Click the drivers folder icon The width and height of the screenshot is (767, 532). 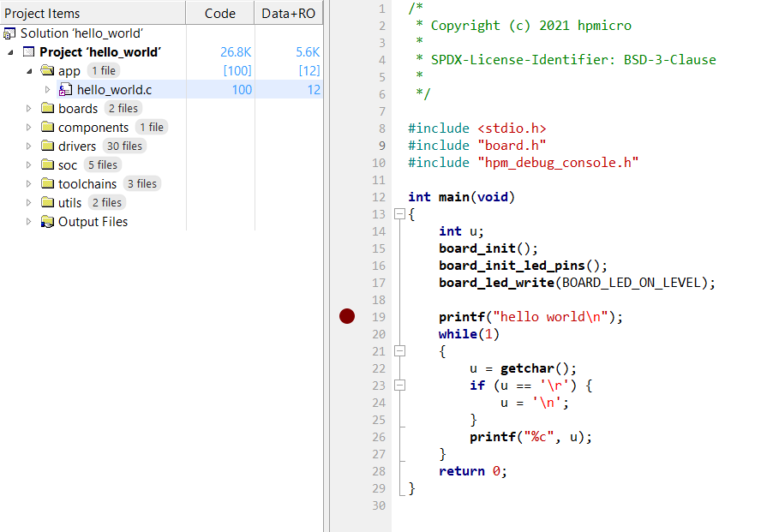pyautogui.click(x=47, y=146)
